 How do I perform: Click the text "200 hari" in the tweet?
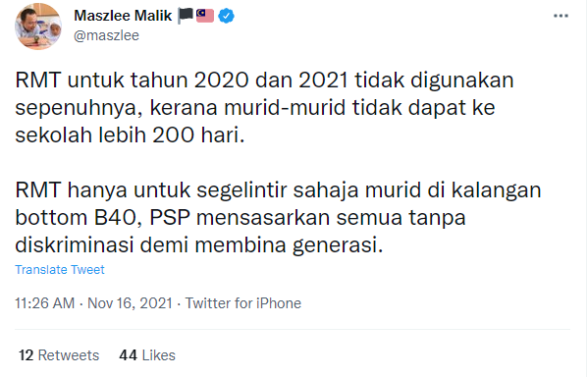click(198, 135)
